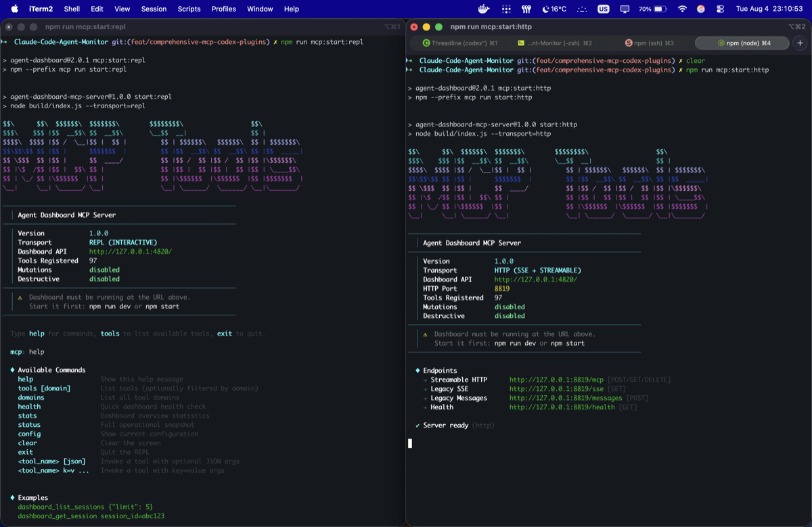Open the 16°C weather menu bar item

coord(554,9)
